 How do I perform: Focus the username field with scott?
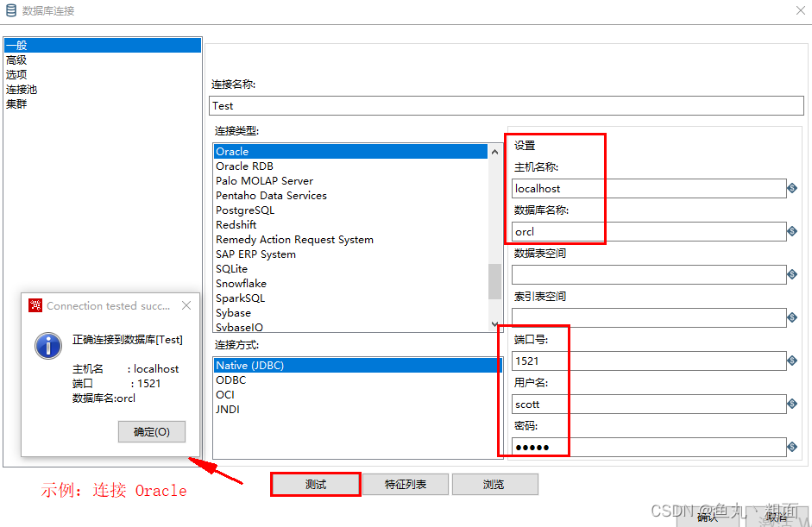click(649, 404)
